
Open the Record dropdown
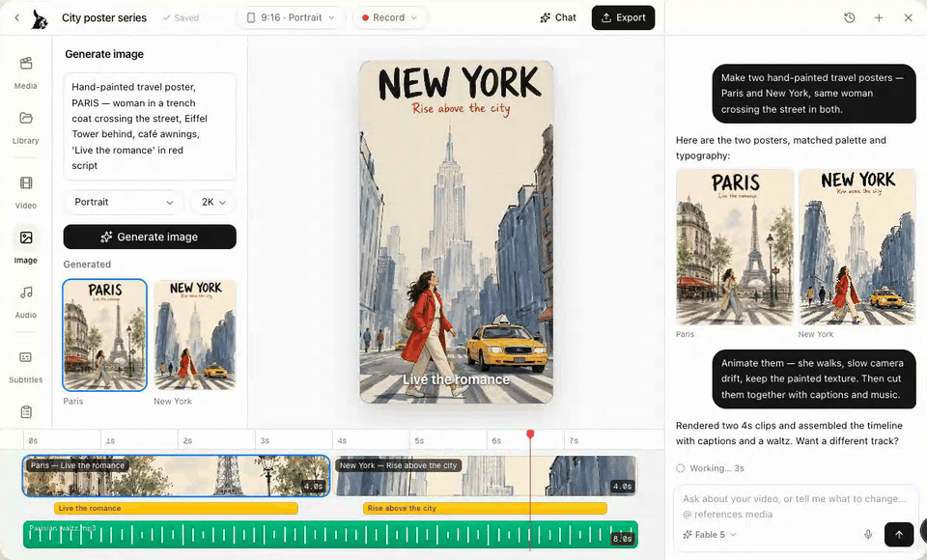click(x=389, y=17)
